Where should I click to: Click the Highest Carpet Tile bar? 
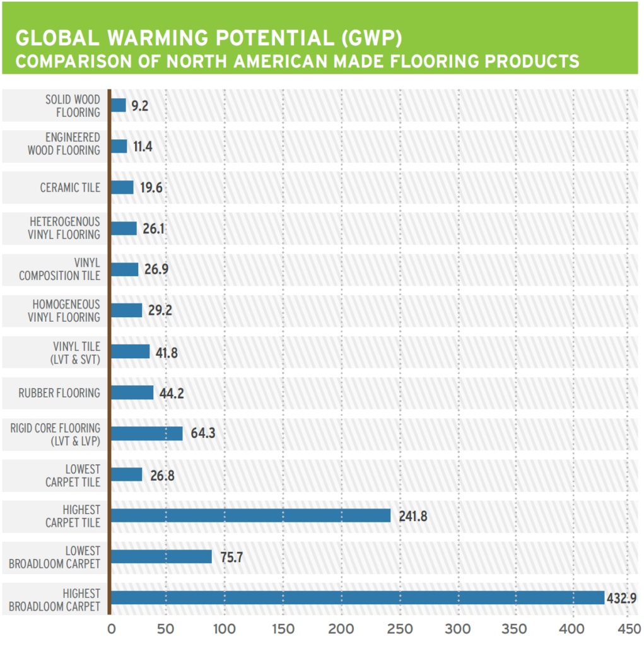(x=251, y=515)
